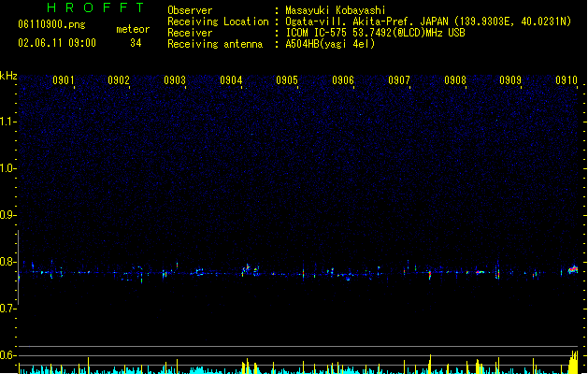Image resolution: width=588 pixels, height=374 pixels.
Task: Click the 0904 time marker
Action: click(231, 80)
